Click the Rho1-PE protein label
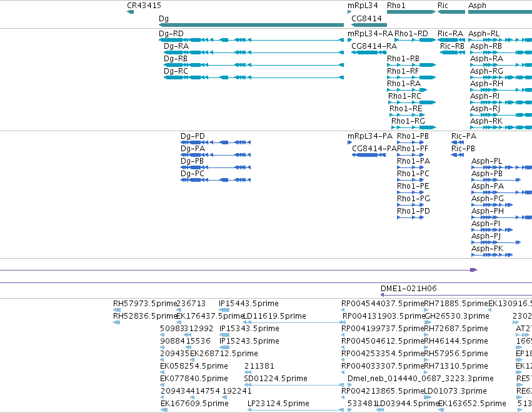Viewport: 532px width, 413px height. pyautogui.click(x=413, y=186)
